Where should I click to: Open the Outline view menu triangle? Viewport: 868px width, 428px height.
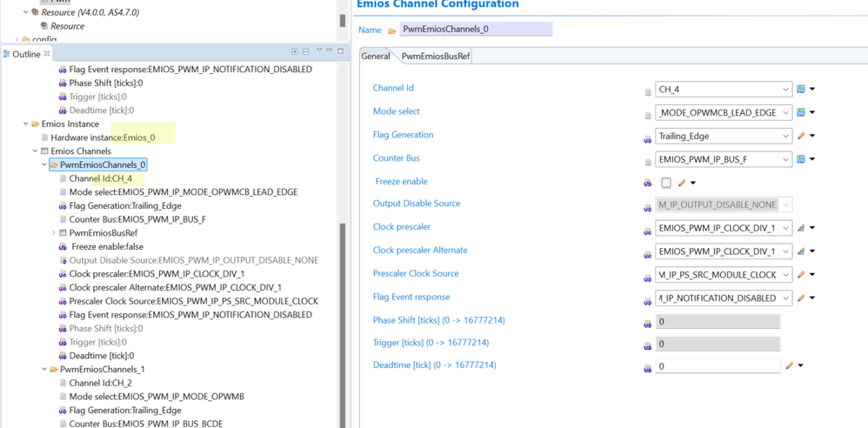click(319, 51)
